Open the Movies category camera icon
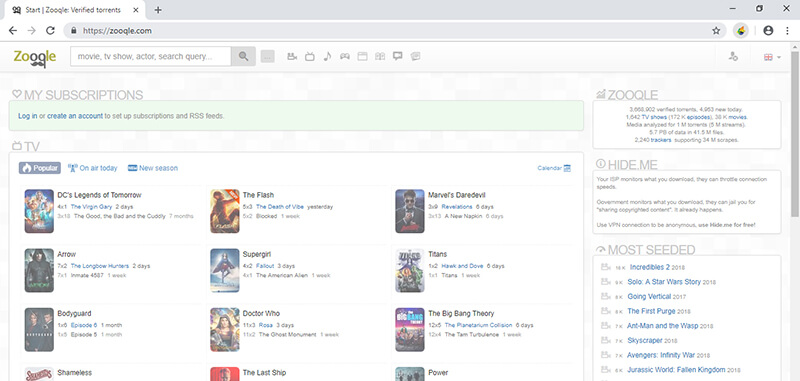The image size is (800, 381). 292,57
